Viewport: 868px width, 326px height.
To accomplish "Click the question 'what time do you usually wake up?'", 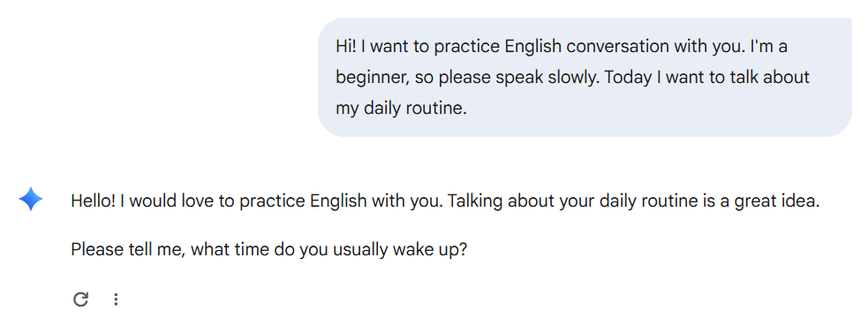I will pyautogui.click(x=329, y=250).
